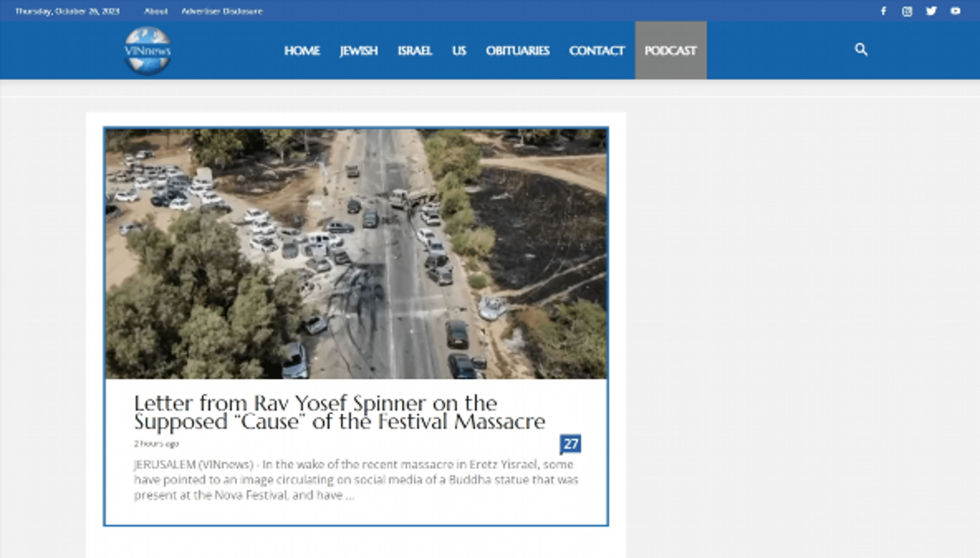The height and width of the screenshot is (558, 980).
Task: Open the CONTACT page
Action: pos(596,51)
